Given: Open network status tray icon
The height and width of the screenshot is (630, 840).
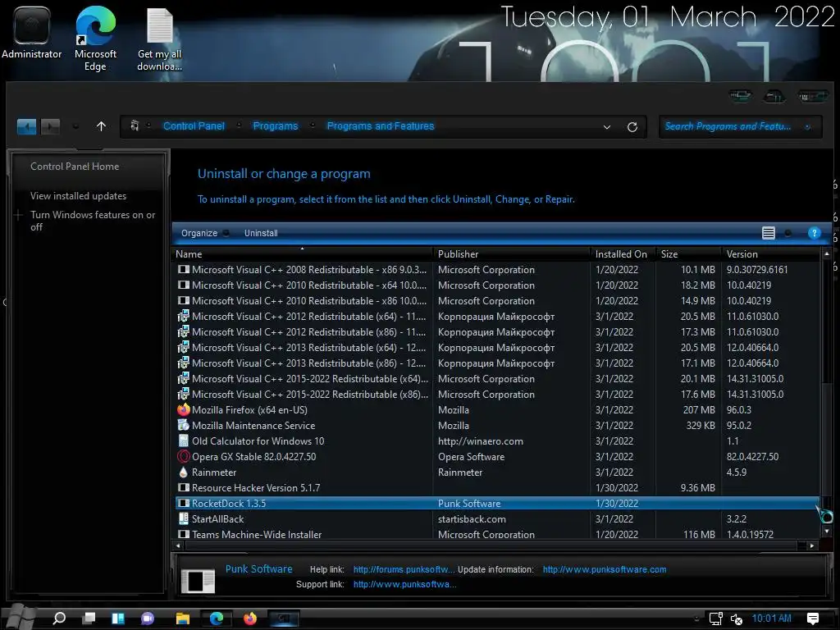Looking at the screenshot, I should coord(715,619).
